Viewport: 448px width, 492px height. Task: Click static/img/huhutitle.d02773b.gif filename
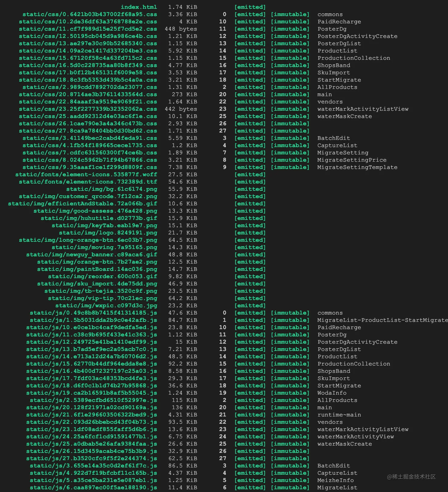(x=99, y=218)
